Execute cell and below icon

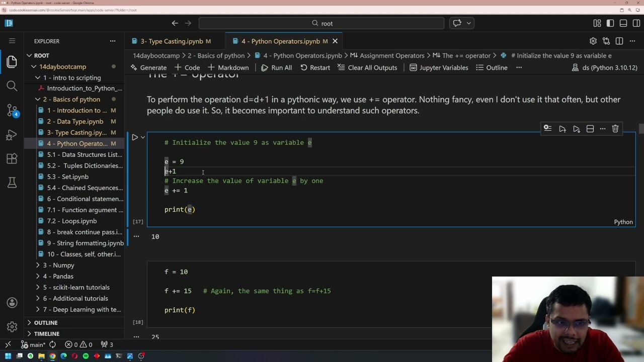pos(577,129)
